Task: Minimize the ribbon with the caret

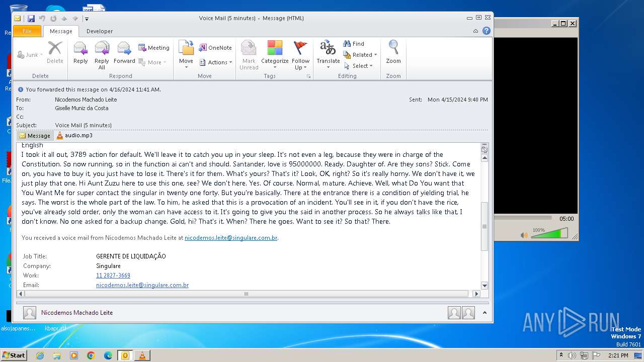Action: 475,31
